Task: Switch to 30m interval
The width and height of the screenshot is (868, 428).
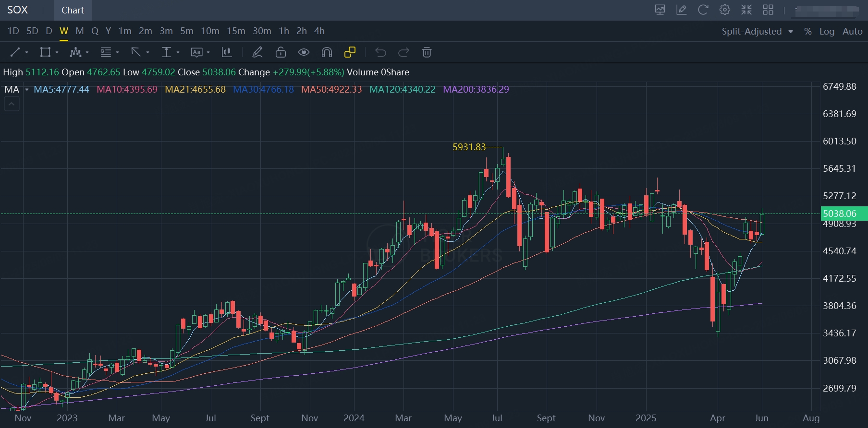Action: [262, 31]
